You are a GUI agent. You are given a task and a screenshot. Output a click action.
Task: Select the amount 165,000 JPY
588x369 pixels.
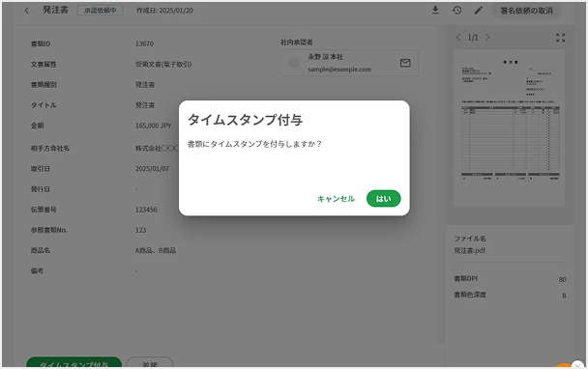[153, 126]
